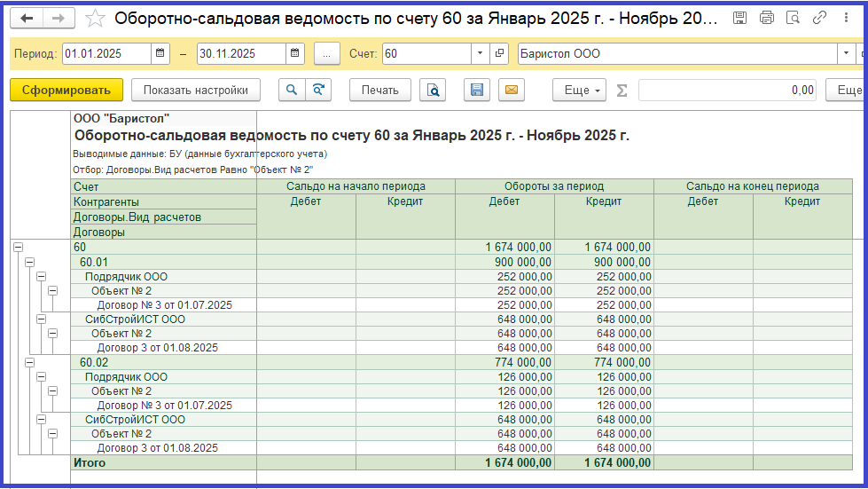Open the account 60 dropdown list

pos(480,54)
